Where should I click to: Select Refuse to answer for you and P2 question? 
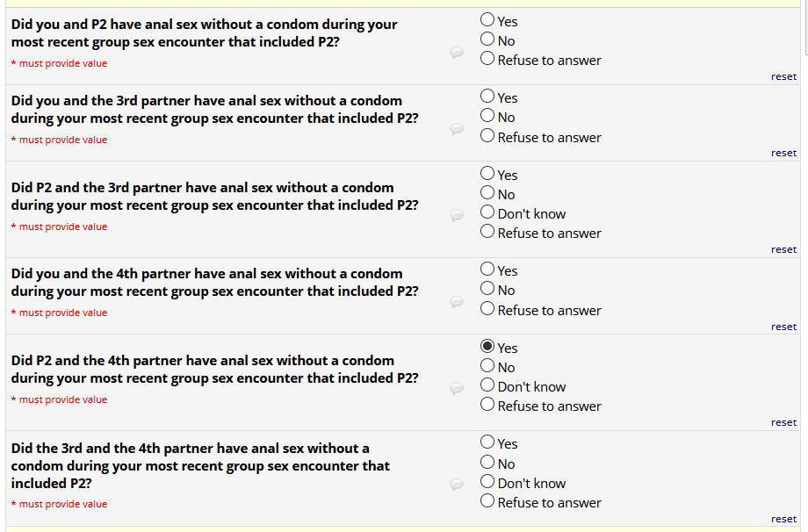[487, 60]
